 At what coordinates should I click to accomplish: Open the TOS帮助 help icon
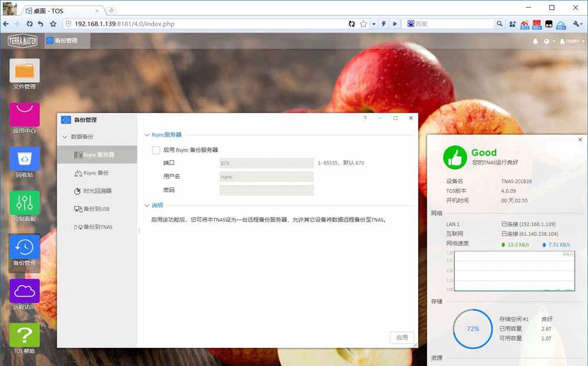25,335
